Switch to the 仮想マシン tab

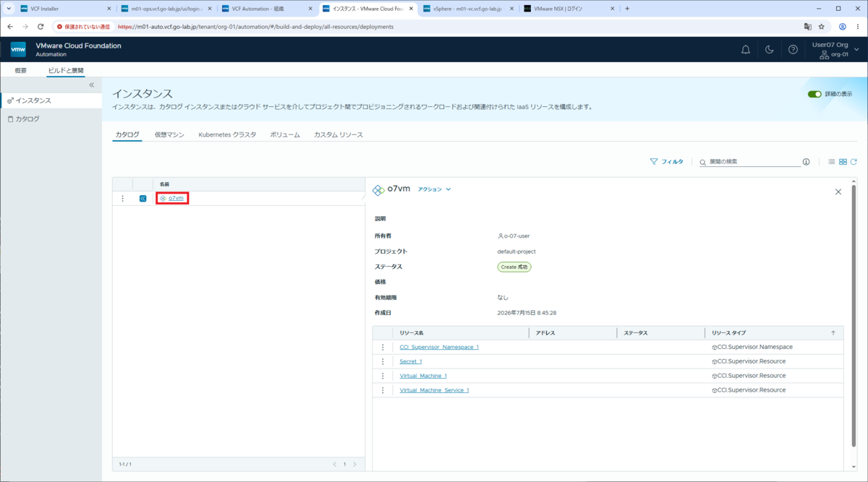coord(169,134)
